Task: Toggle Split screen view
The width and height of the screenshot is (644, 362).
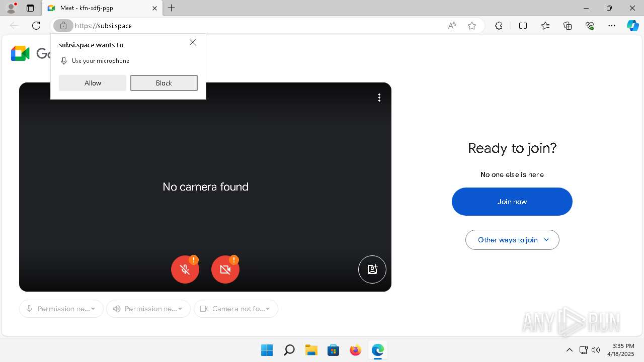Action: tap(523, 26)
